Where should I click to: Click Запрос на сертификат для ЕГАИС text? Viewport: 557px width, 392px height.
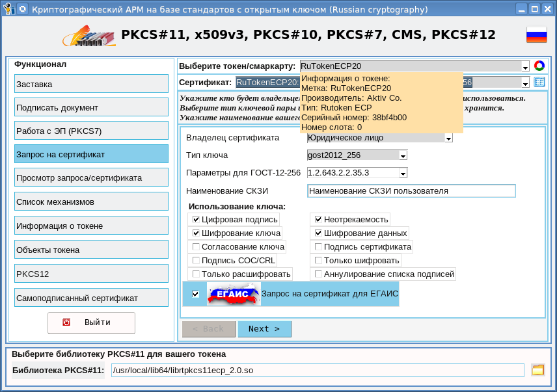[330, 294]
